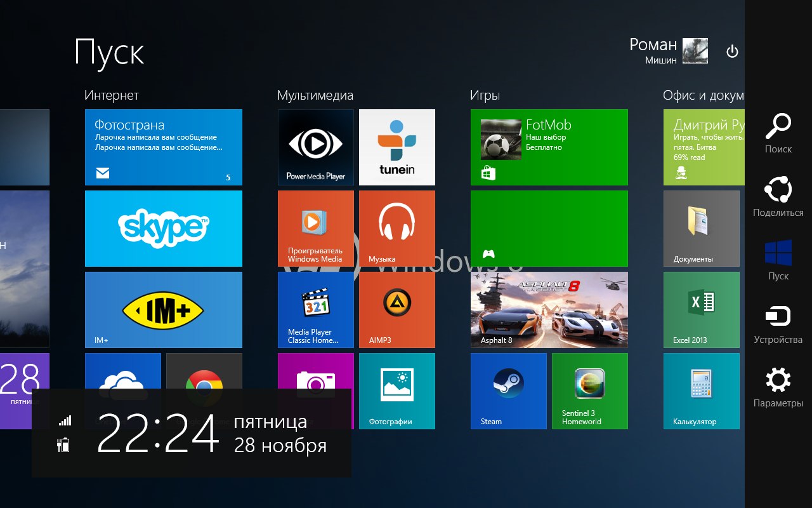Screen dimensions: 812x508
Task: Launch Steam from the games group
Action: point(508,391)
